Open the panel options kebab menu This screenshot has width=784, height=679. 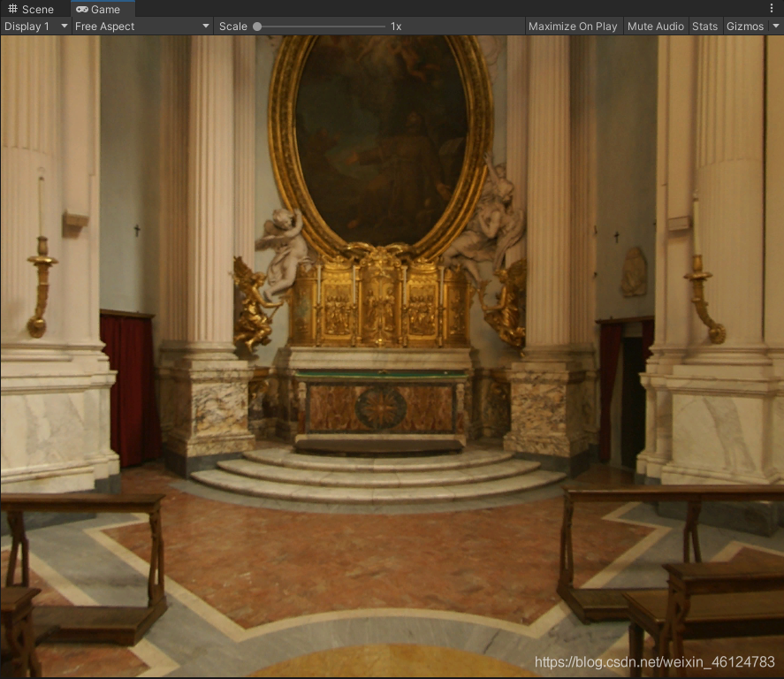click(772, 8)
